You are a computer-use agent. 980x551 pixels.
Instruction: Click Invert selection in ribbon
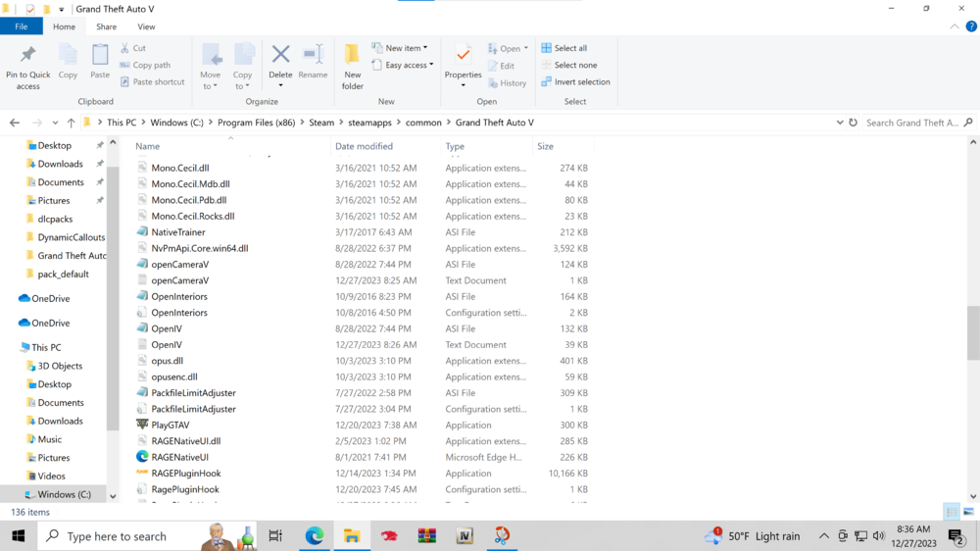(575, 82)
